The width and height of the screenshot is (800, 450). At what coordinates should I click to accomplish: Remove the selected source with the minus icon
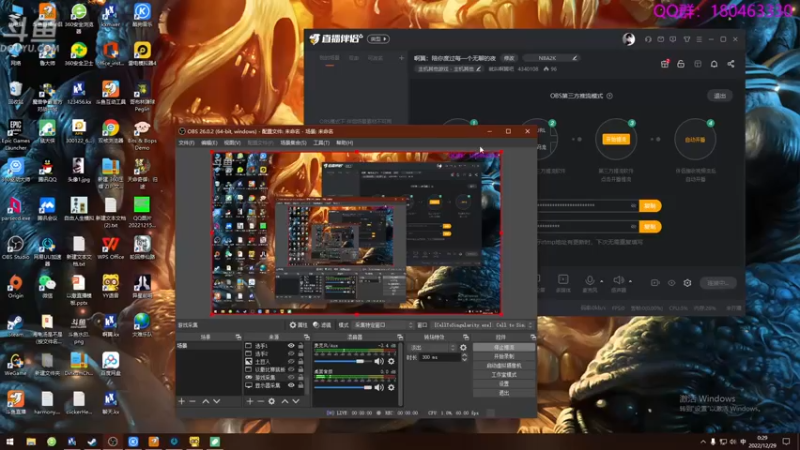(x=260, y=402)
